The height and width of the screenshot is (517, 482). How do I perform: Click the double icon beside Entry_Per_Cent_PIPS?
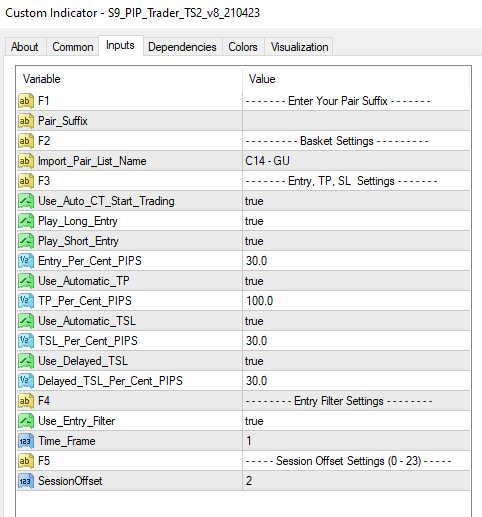click(x=26, y=261)
